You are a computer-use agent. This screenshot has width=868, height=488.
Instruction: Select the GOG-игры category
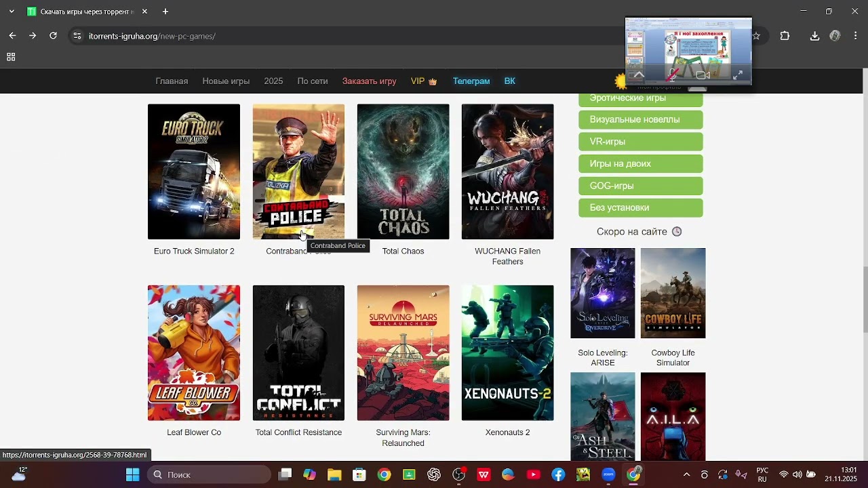tap(641, 186)
